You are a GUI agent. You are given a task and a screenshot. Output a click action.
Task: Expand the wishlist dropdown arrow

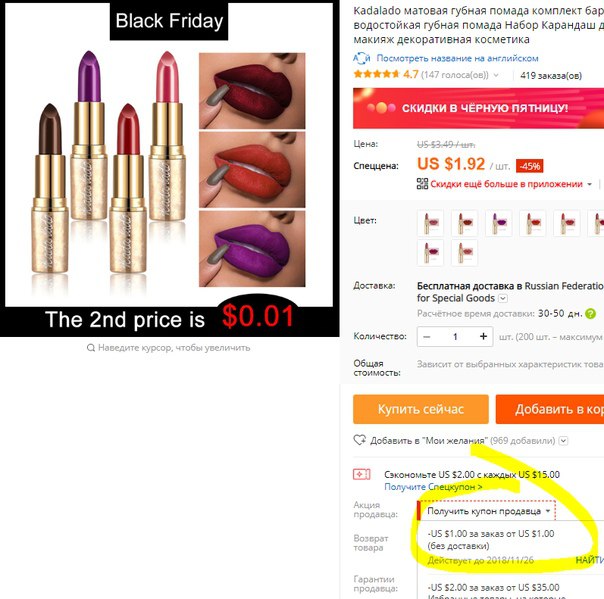click(x=563, y=440)
